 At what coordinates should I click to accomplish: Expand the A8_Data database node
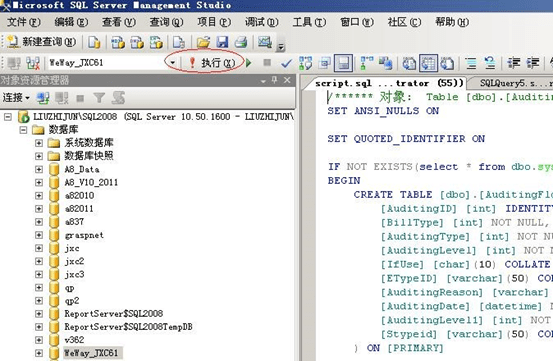tap(39, 170)
